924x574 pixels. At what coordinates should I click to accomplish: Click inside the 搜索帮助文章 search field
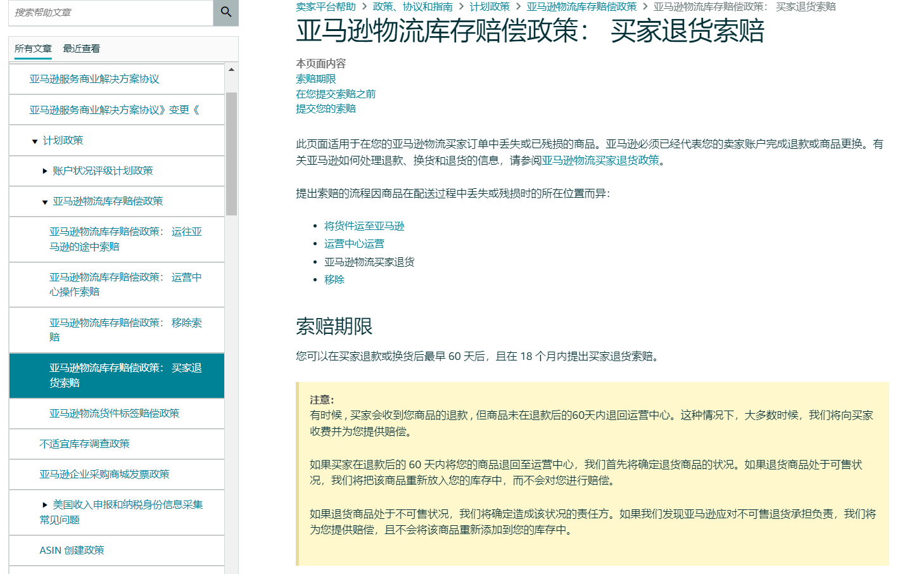pyautogui.click(x=108, y=13)
